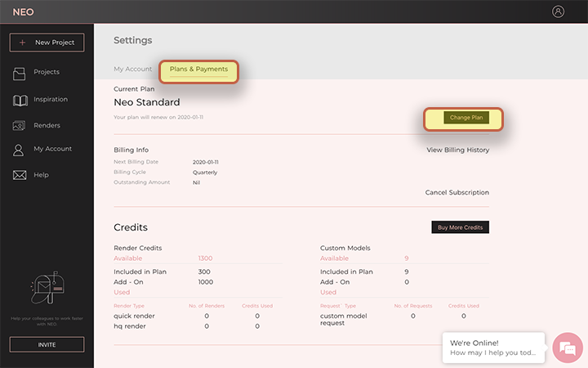Open Inspiration in sidebar

(51, 99)
